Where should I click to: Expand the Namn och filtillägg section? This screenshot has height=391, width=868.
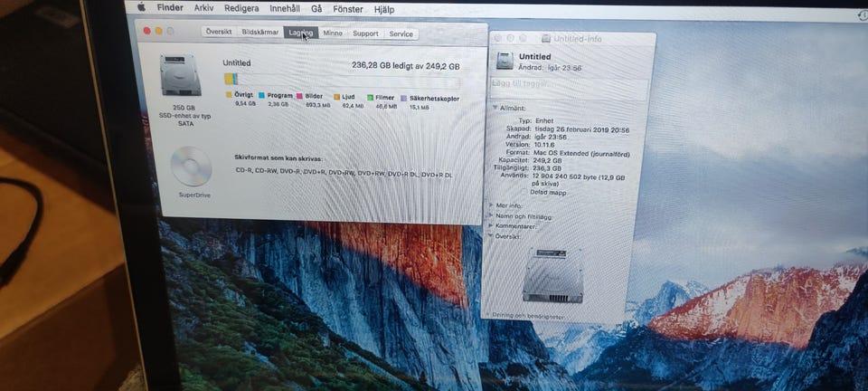pyautogui.click(x=492, y=215)
